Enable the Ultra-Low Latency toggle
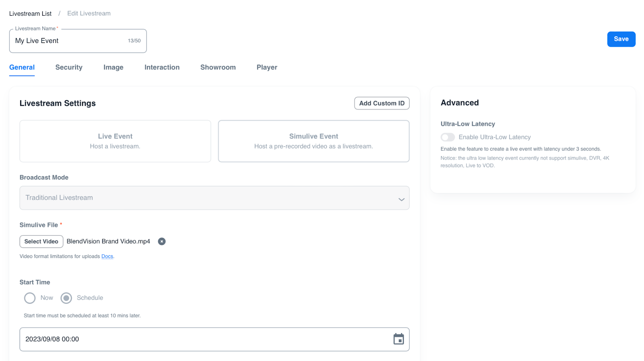Viewport: 644px width, 361px height. 448,137
